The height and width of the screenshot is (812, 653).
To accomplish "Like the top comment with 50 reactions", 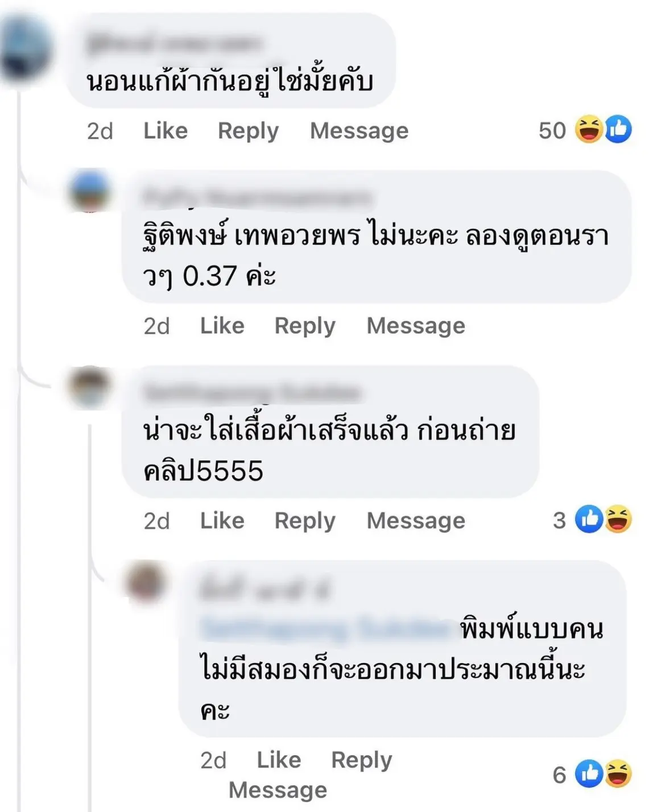I will (x=165, y=131).
